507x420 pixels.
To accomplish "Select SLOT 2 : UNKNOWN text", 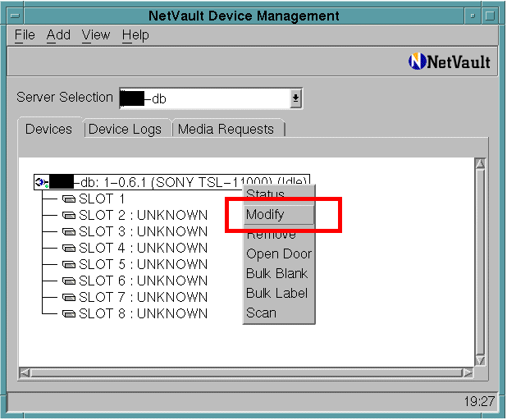I will tap(143, 216).
